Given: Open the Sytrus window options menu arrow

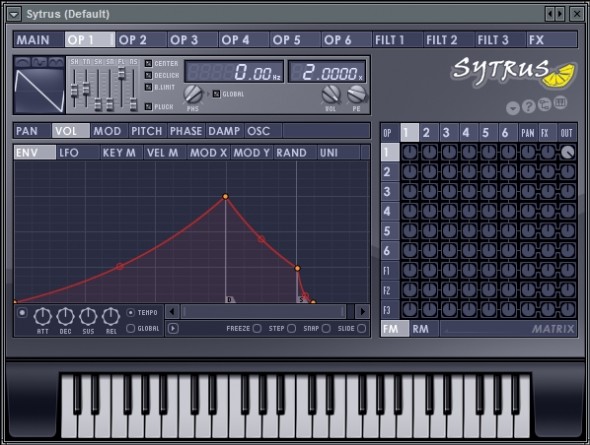Looking at the screenshot, I should (x=14, y=14).
